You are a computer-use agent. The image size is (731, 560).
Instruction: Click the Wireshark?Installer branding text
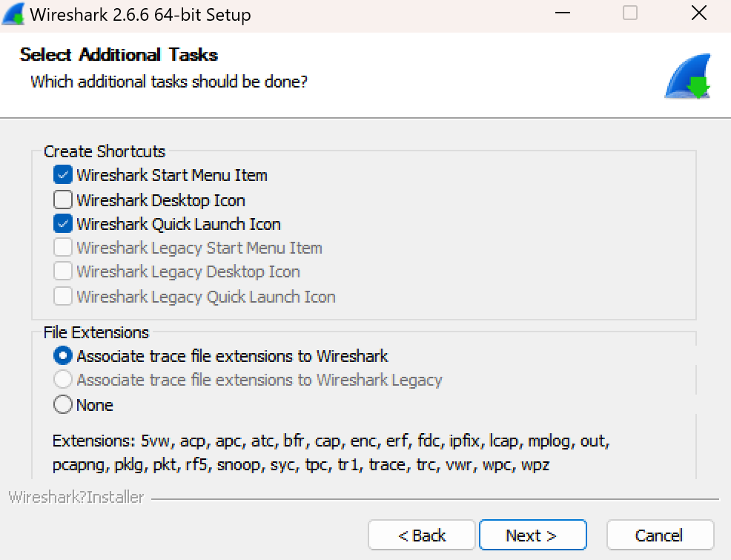tap(76, 497)
